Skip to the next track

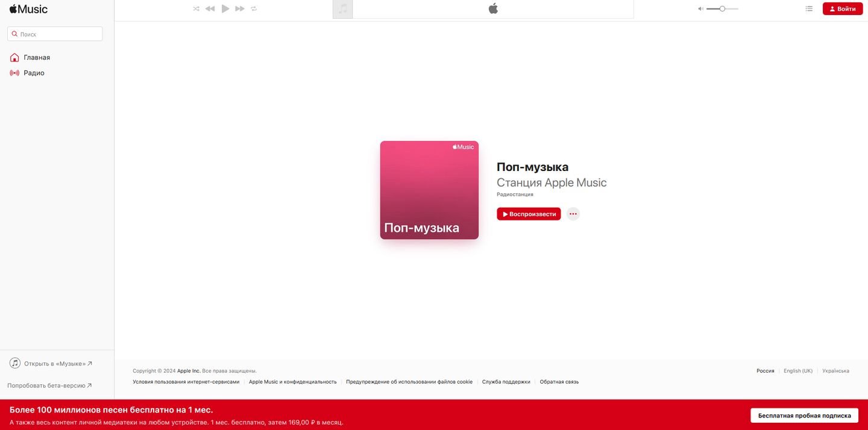[240, 8]
